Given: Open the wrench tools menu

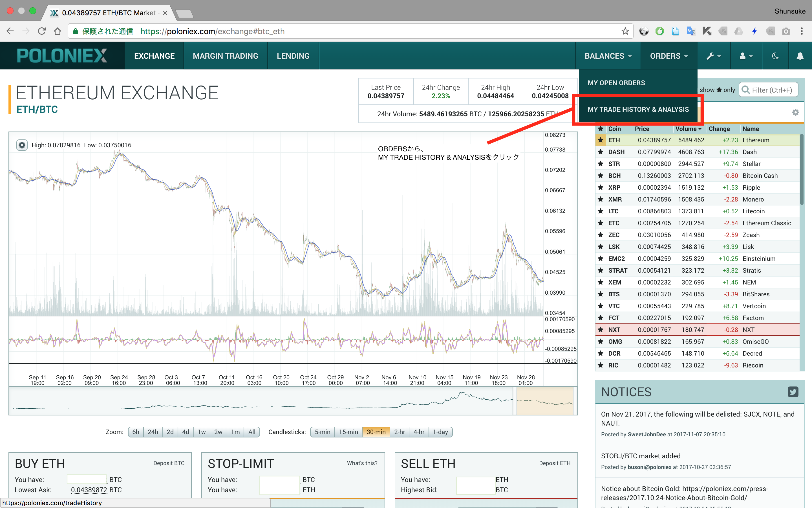Looking at the screenshot, I should [x=714, y=56].
